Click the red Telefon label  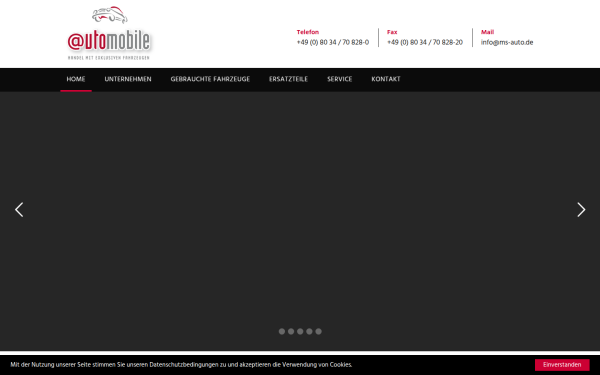coord(308,32)
